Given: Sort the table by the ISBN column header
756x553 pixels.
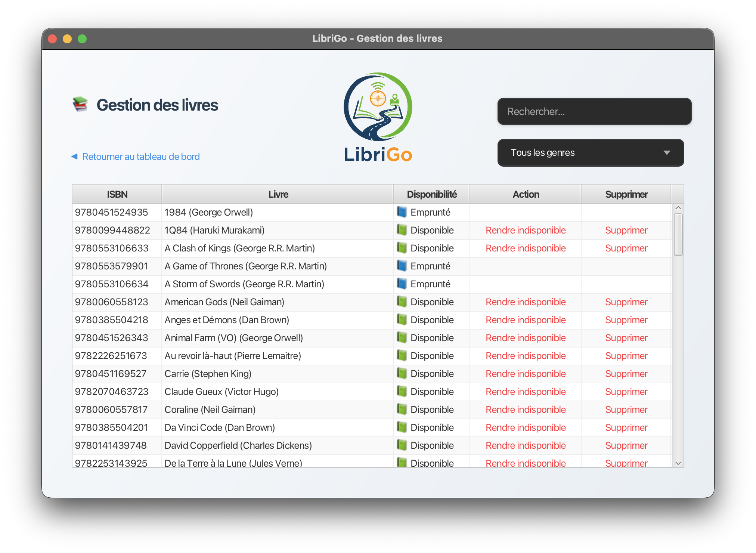Looking at the screenshot, I should coord(117,194).
